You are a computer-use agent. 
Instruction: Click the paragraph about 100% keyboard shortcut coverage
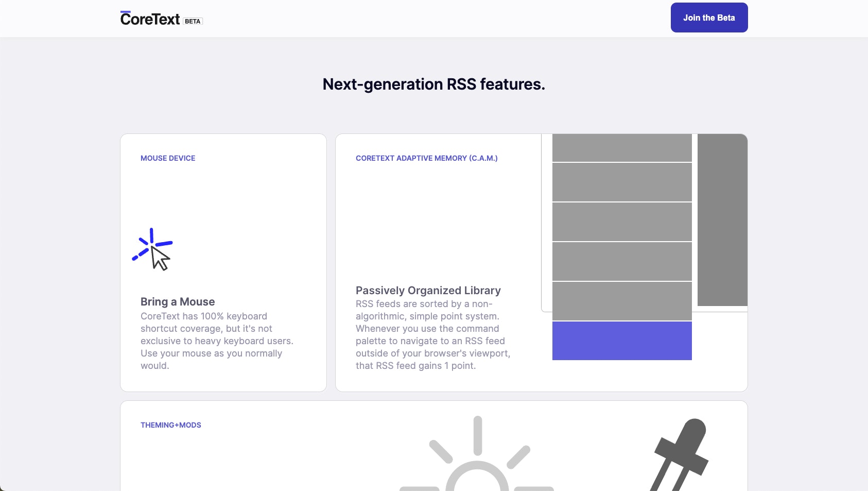(217, 341)
